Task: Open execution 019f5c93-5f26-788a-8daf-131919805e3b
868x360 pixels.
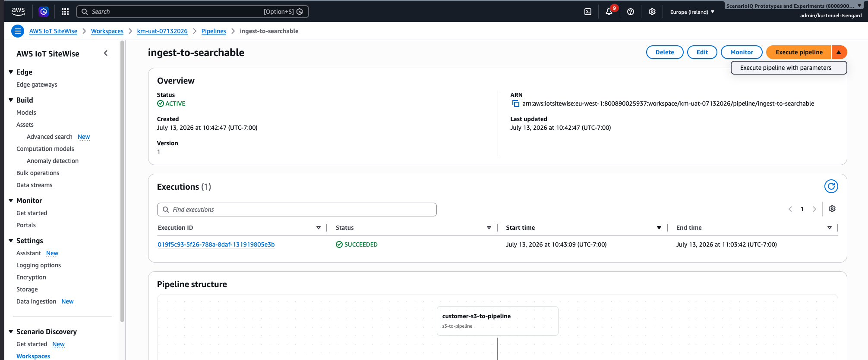Action: point(216,244)
